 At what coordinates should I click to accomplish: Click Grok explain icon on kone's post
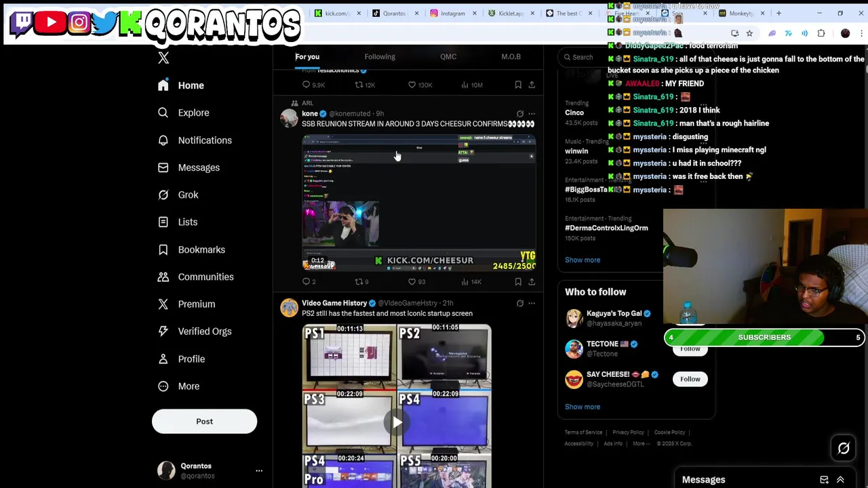pos(520,114)
